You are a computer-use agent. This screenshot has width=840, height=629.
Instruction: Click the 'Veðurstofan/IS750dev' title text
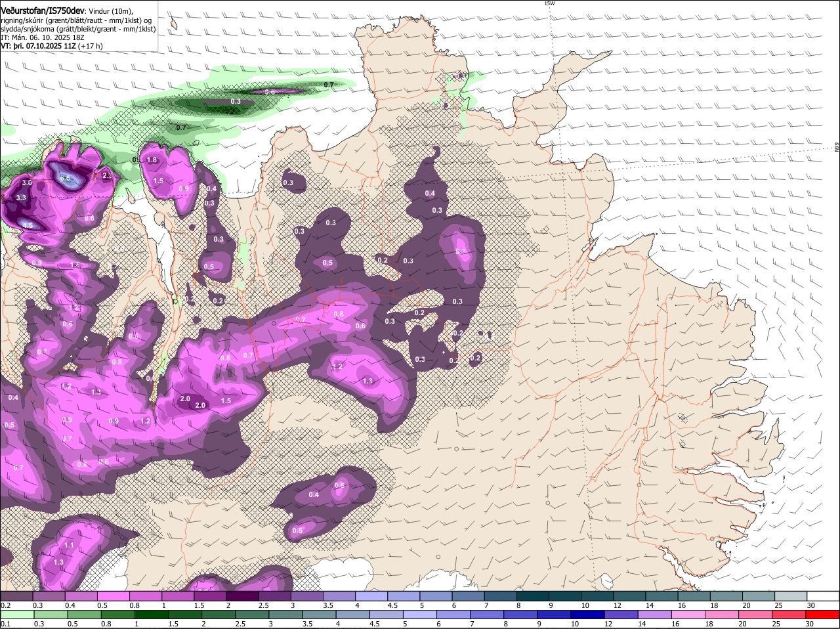point(43,11)
